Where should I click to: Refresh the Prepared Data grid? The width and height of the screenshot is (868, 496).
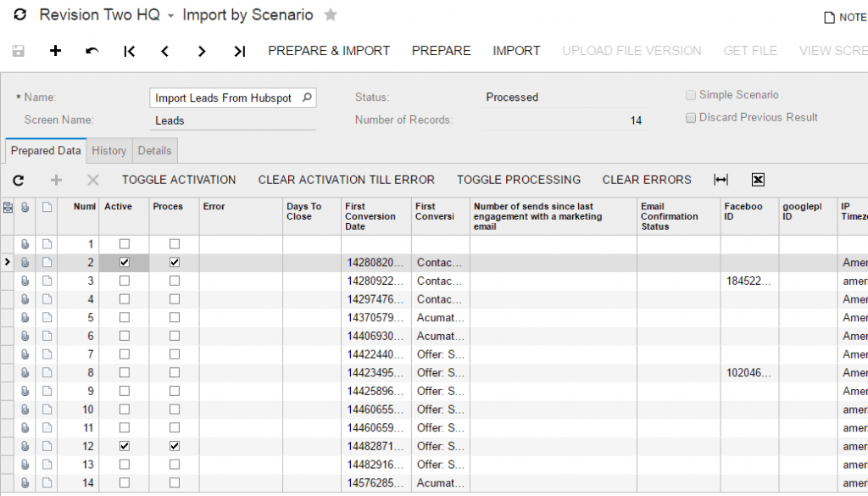click(x=19, y=180)
